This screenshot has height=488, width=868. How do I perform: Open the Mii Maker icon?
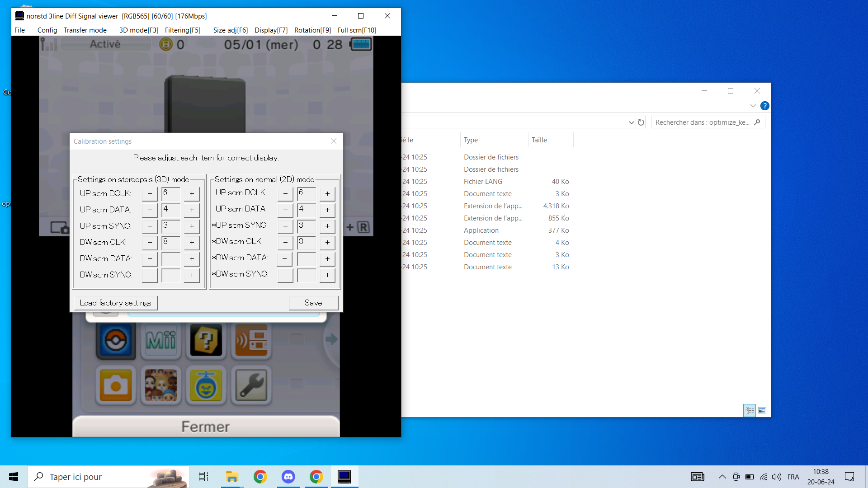coord(161,340)
